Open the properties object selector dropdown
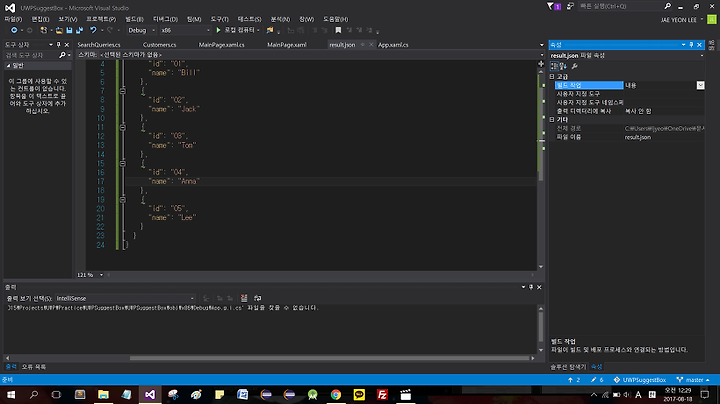Image resolution: width=720 pixels, height=404 pixels. [x=701, y=56]
